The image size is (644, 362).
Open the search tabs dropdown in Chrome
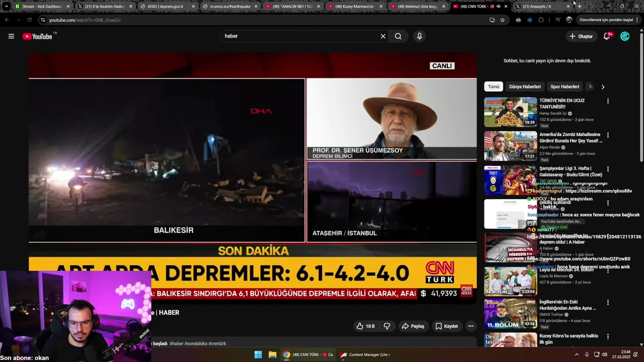6,7
